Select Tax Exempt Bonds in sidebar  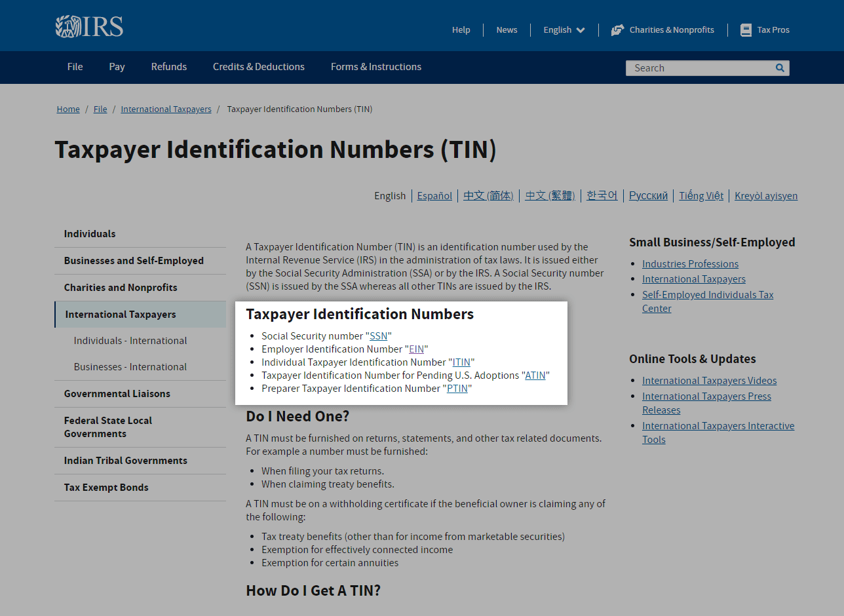[x=140, y=488]
